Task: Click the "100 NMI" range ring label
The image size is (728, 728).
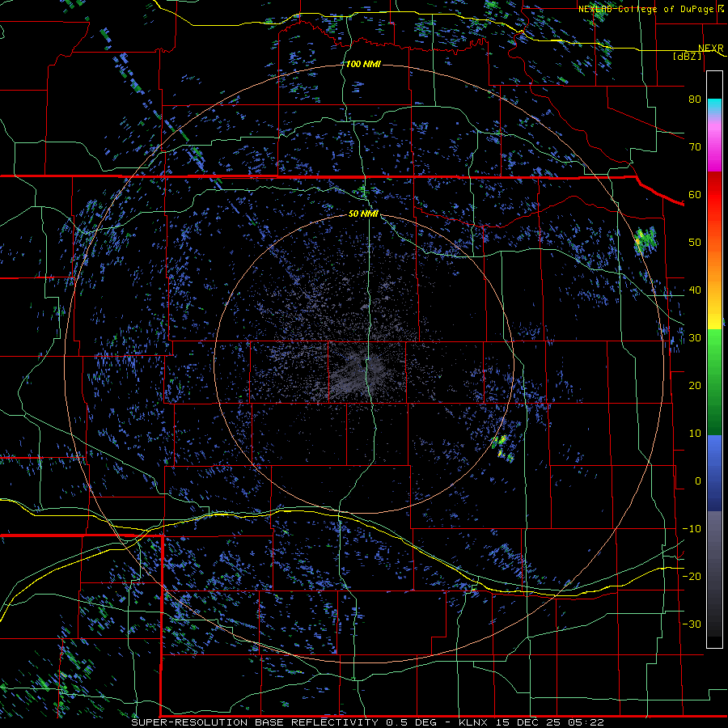Action: click(x=363, y=64)
